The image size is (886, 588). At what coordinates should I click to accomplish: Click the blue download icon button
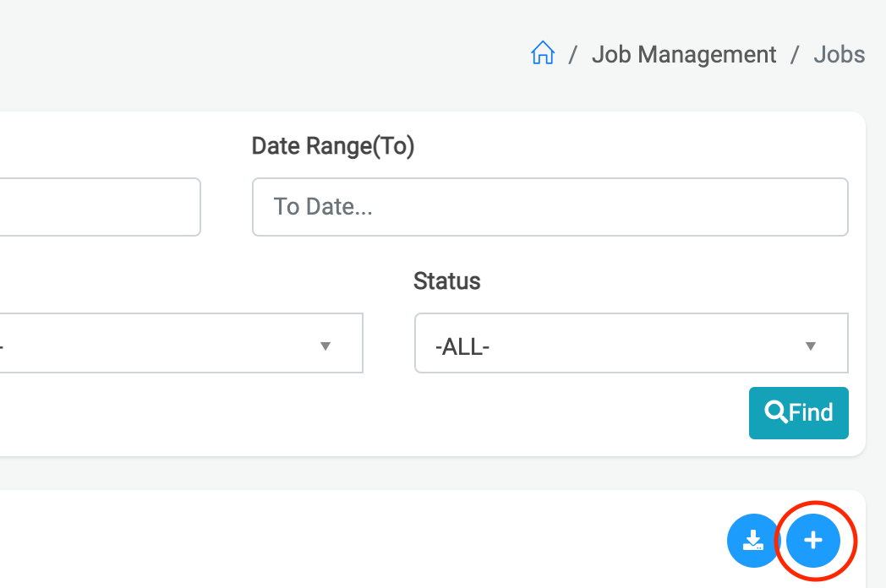click(x=752, y=540)
